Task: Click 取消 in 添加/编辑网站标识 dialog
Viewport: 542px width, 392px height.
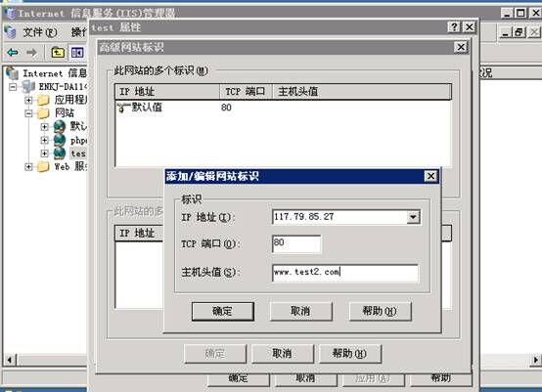Action: [300, 311]
